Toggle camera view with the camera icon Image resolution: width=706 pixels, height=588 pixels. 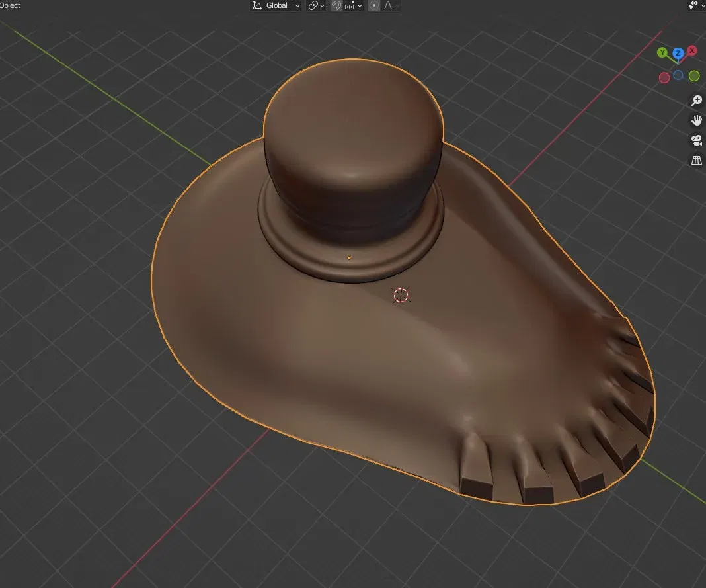697,141
